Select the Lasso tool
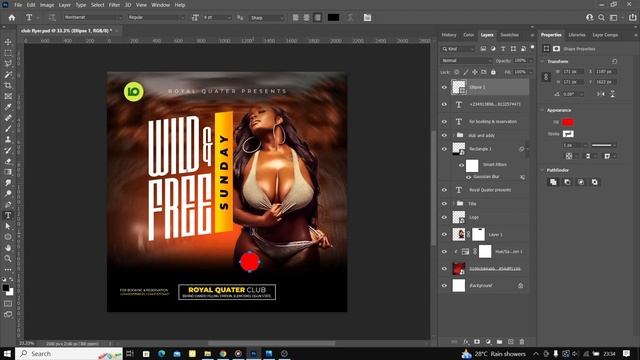The width and height of the screenshot is (640, 360). click(8, 64)
